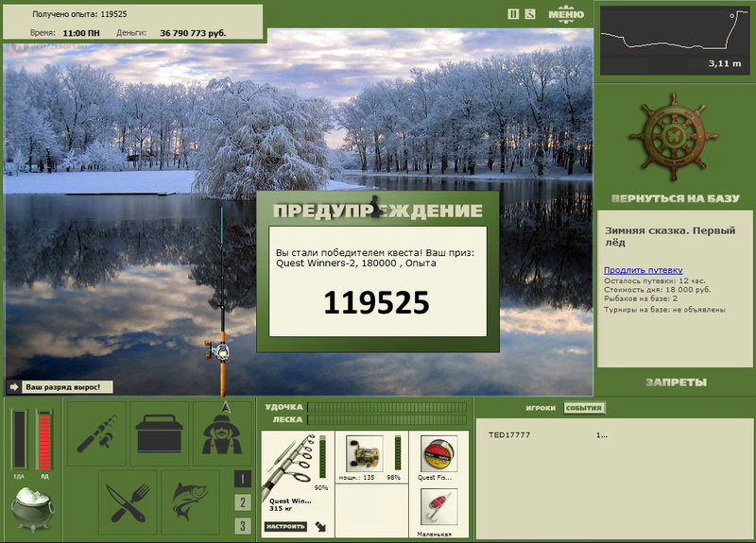The height and width of the screenshot is (543, 756).
Task: Select the Маленькая spoon lure thumbnail
Action: (x=438, y=507)
